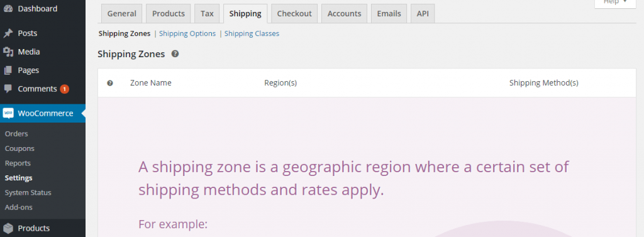This screenshot has height=237, width=644.
Task: Open Add-ons under WooCommerce
Action: [18, 207]
